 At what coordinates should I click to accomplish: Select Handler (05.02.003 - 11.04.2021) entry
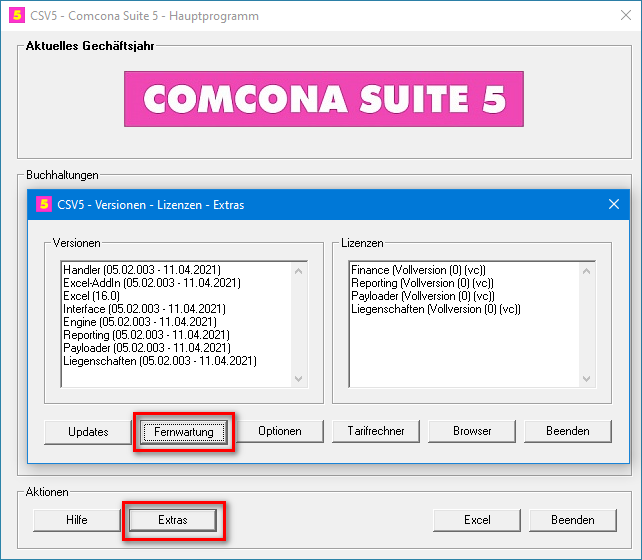[x=142, y=270]
